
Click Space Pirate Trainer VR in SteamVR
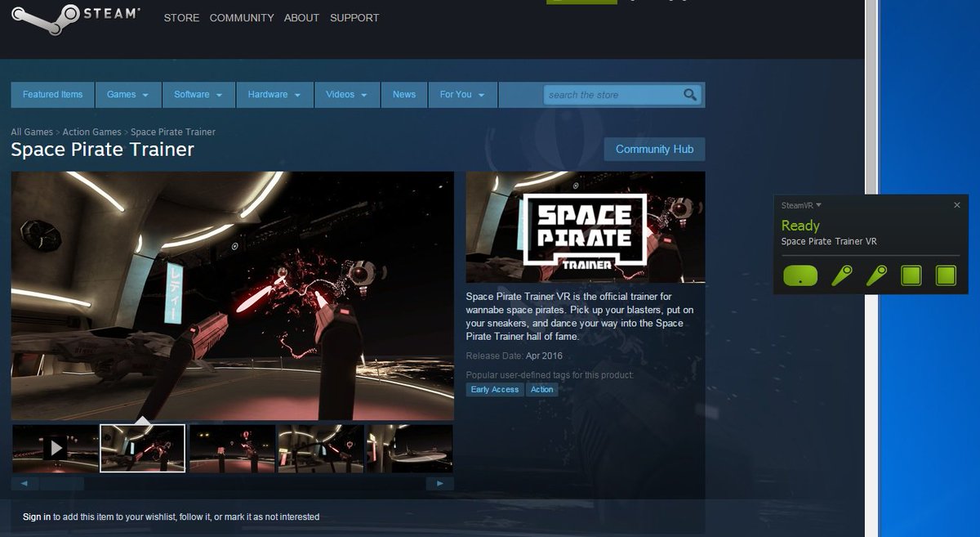coord(829,241)
